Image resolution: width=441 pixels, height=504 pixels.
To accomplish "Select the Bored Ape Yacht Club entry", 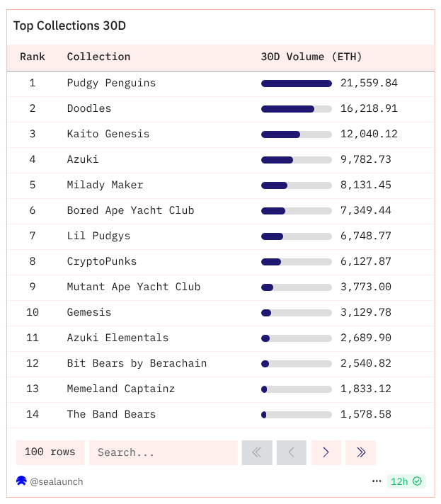I will tap(130, 210).
